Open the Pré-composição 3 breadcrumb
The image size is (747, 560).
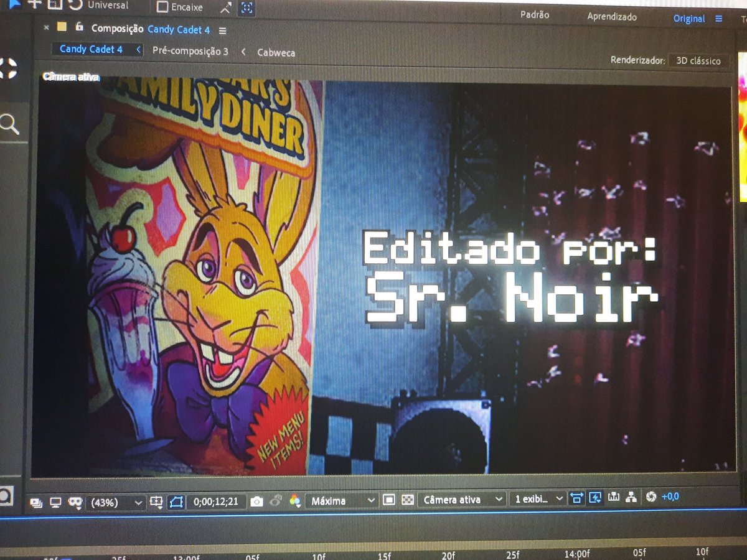(190, 51)
